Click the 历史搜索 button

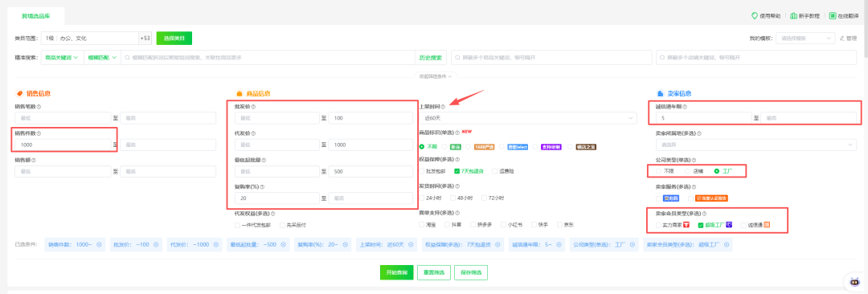tap(431, 58)
